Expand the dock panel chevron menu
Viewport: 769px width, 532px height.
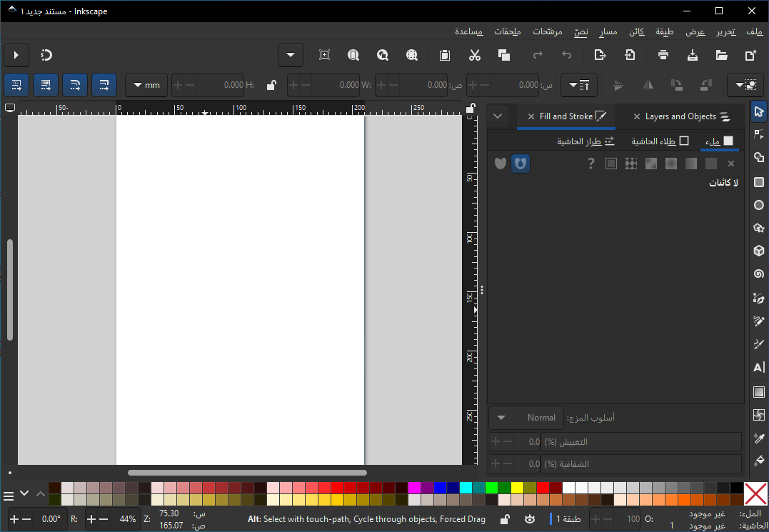[x=498, y=116]
